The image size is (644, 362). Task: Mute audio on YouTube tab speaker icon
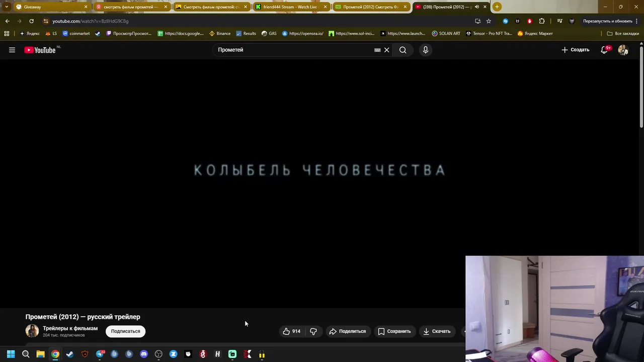coord(477,7)
